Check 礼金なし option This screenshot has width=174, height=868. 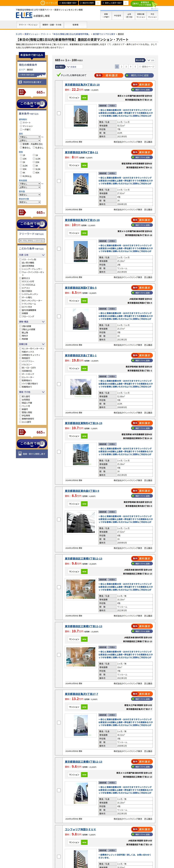34,148
